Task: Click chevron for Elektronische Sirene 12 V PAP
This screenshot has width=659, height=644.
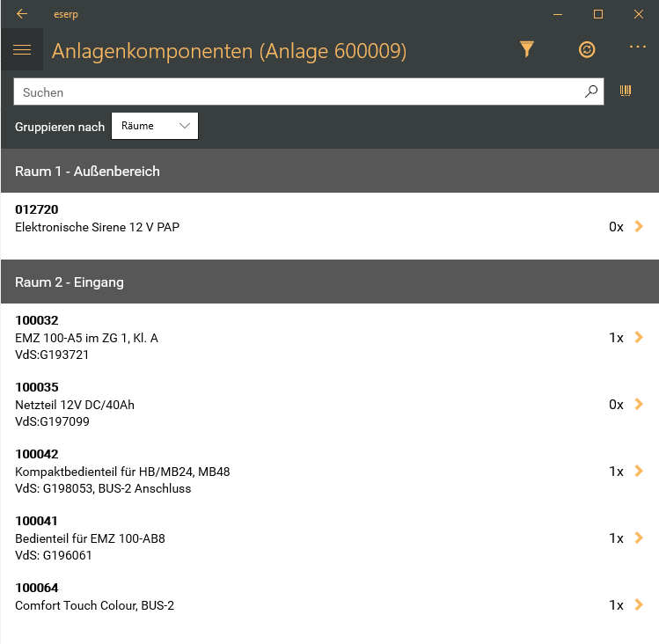Action: point(639,227)
